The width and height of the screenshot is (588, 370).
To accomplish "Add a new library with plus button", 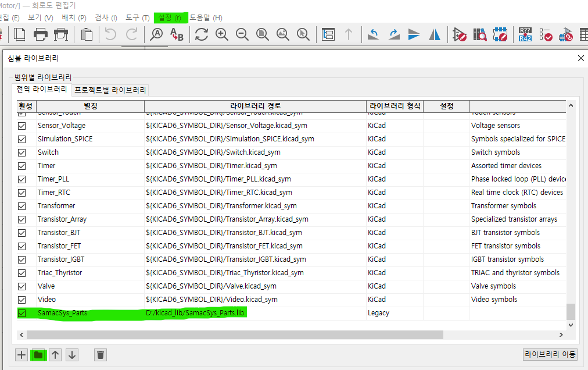I will [21, 355].
